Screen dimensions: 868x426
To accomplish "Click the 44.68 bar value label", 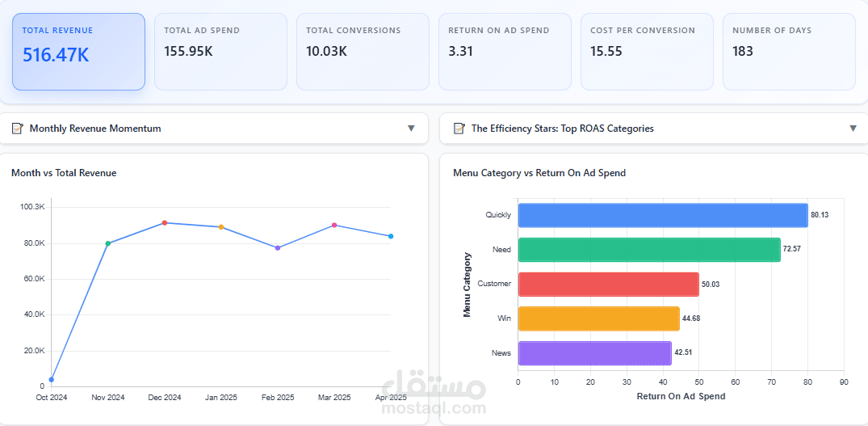I will pyautogui.click(x=691, y=318).
